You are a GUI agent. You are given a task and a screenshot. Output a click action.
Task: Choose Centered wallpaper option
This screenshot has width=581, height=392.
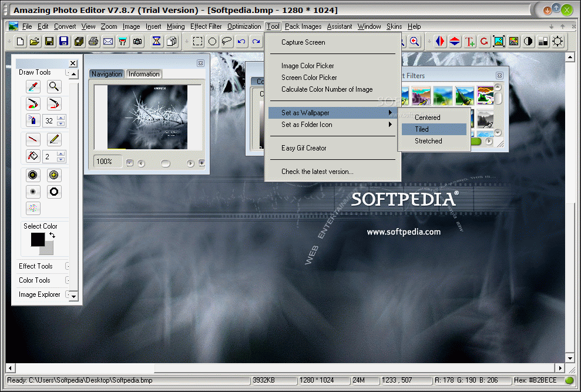[434, 117]
